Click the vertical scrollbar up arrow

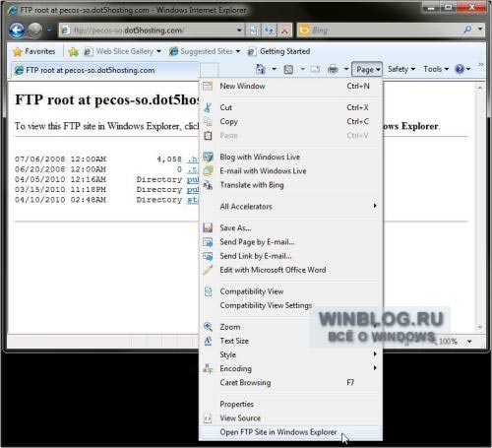pyautogui.click(x=479, y=88)
